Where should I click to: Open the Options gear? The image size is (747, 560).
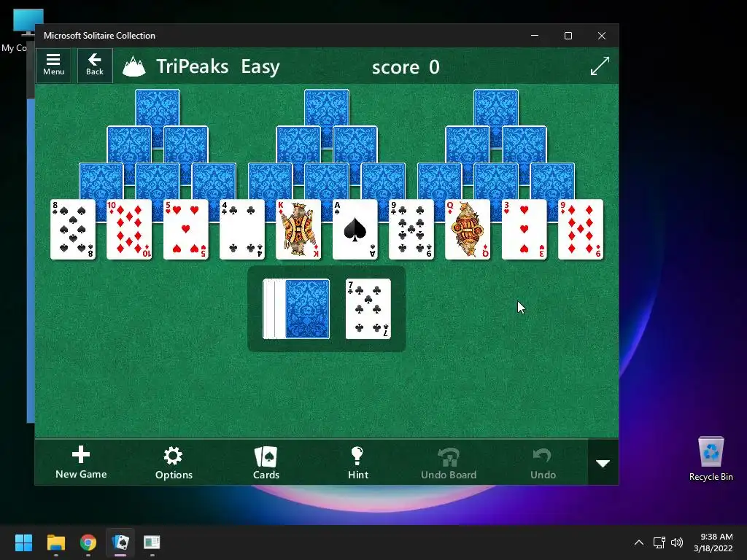click(174, 462)
